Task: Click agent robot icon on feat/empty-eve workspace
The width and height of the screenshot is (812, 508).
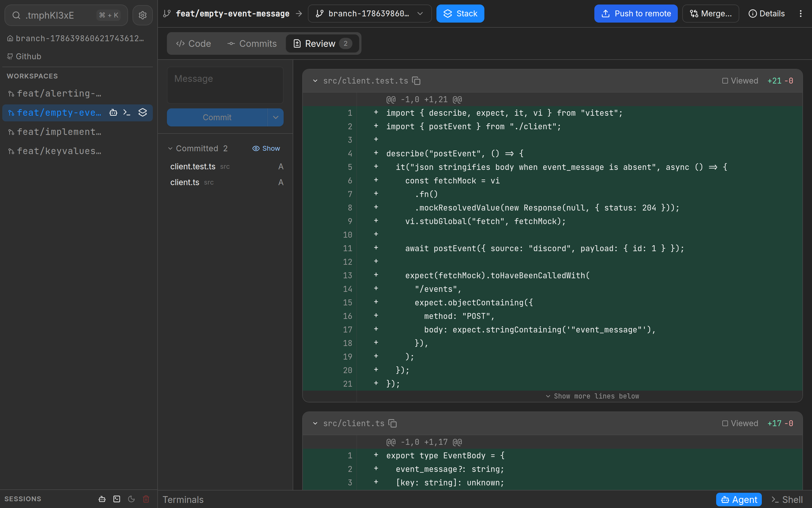Action: (x=113, y=113)
